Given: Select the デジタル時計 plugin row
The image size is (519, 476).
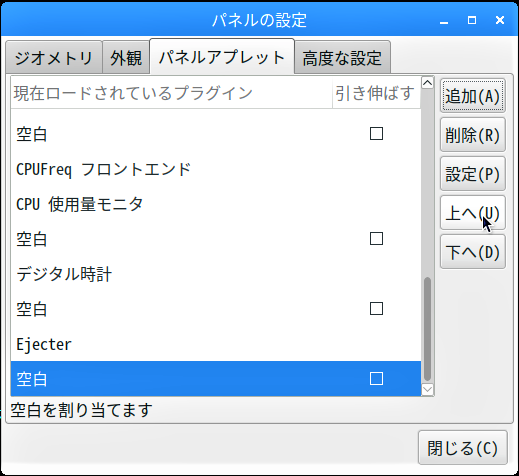Looking at the screenshot, I should (x=216, y=274).
